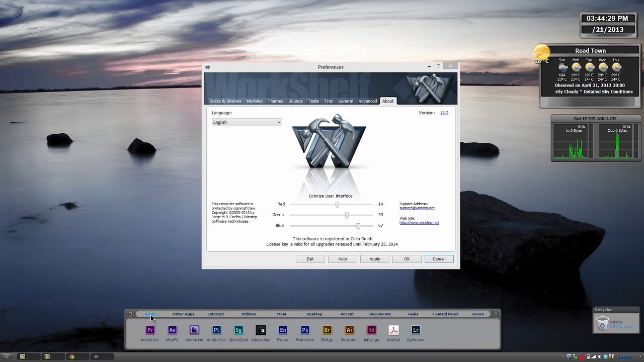Launch InDesign from the shelf
Viewport: 644px width, 362px height.
coord(371,330)
